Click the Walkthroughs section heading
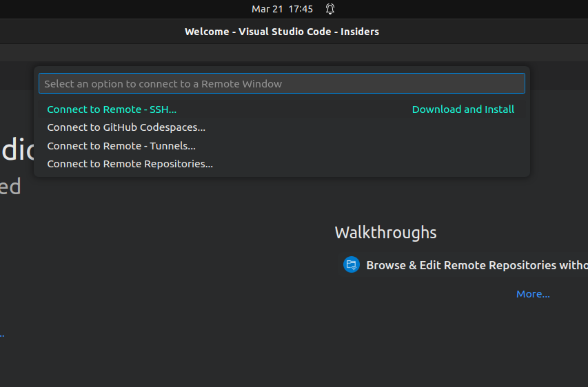This screenshot has width=588, height=387. [x=385, y=233]
